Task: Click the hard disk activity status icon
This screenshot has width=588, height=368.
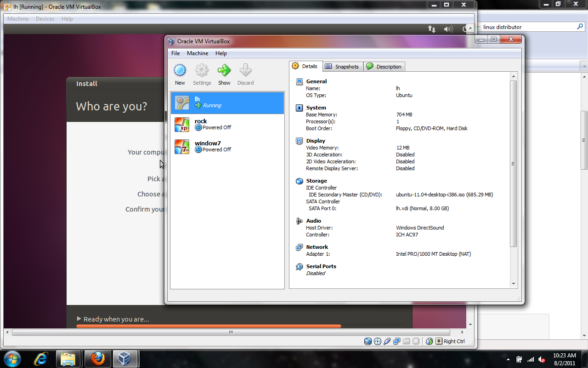Action: coord(368,341)
